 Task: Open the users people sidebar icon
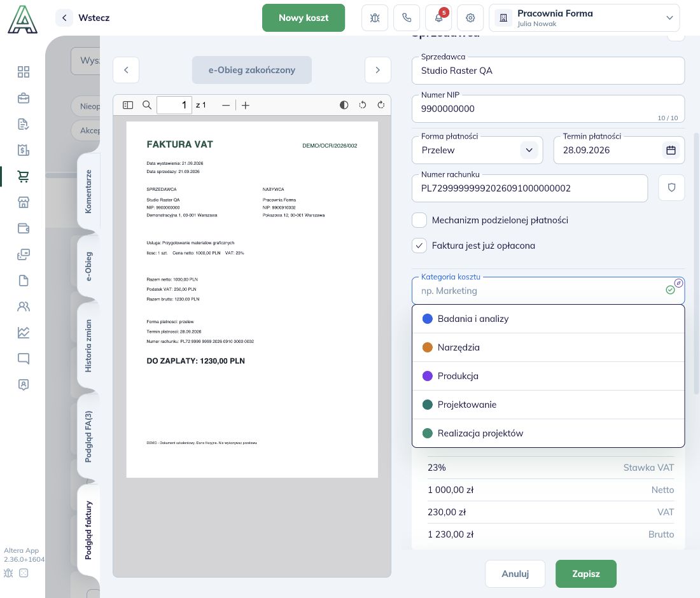(23, 307)
